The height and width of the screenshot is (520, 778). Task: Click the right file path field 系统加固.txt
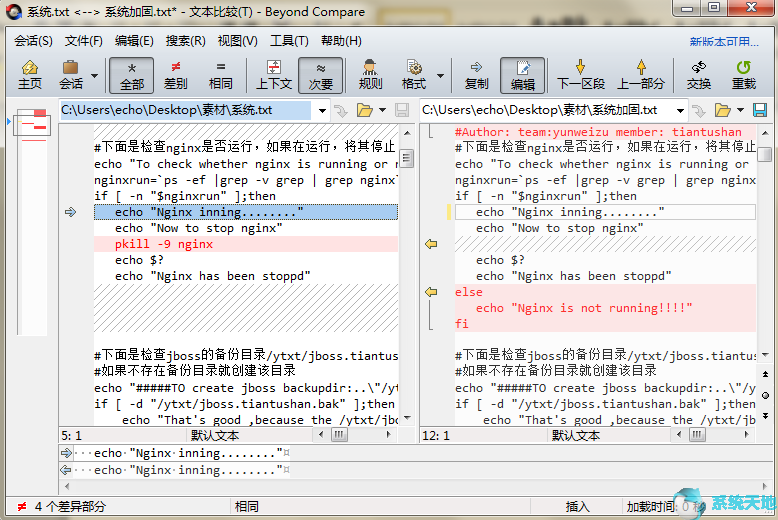[x=546, y=110]
